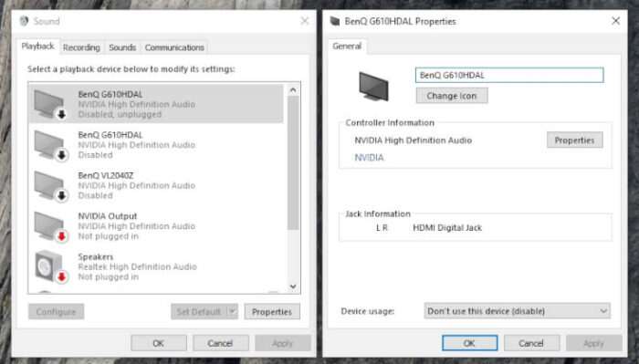
Task: Click the 'HDMI Digital Jack' text
Action: click(x=447, y=228)
